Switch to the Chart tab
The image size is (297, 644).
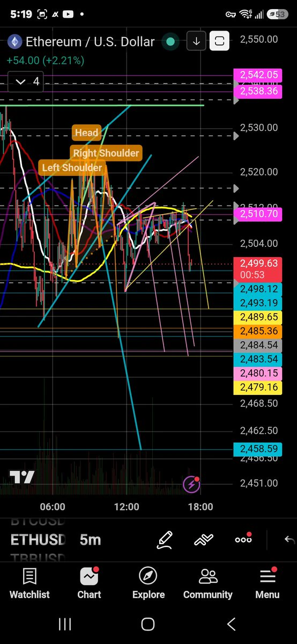(x=89, y=583)
